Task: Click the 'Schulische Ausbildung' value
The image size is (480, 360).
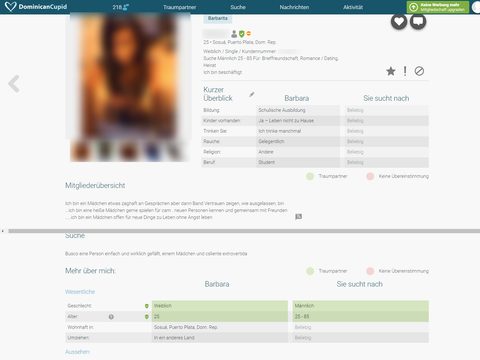Action: (x=282, y=110)
